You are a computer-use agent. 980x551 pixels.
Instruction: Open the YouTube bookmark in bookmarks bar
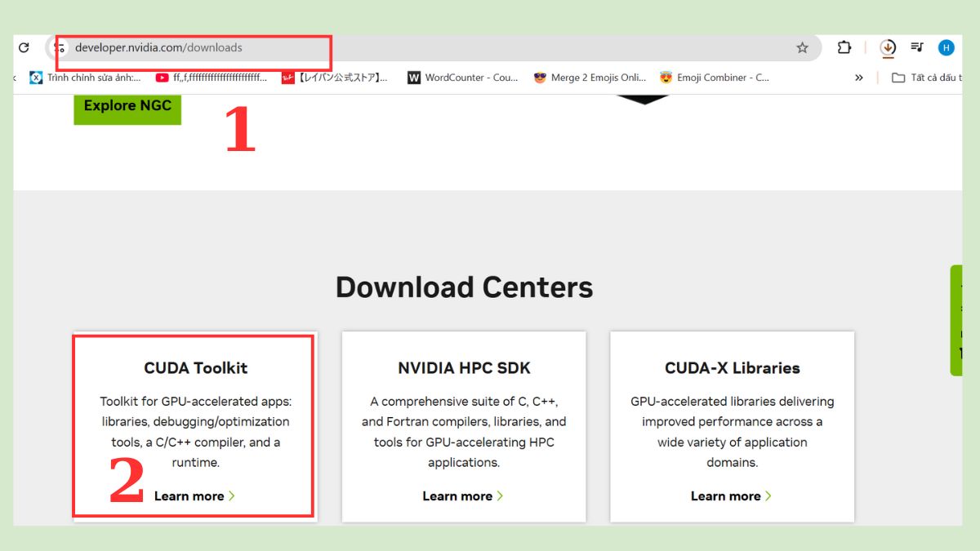click(x=212, y=78)
